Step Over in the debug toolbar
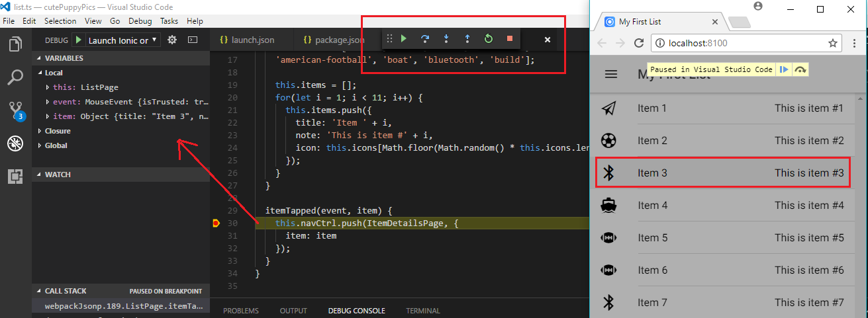 [x=425, y=39]
